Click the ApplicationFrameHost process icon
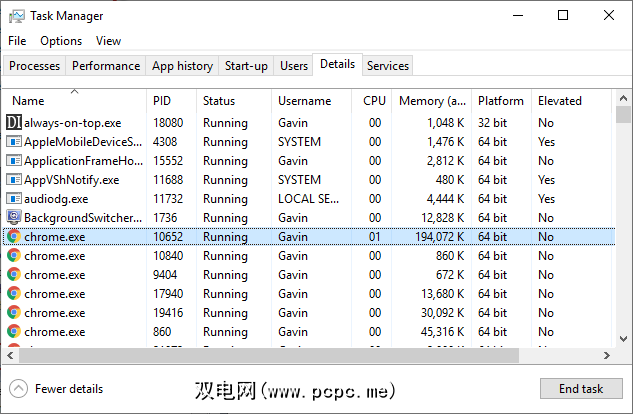Screen dimensions: 633x414 pyautogui.click(x=14, y=161)
